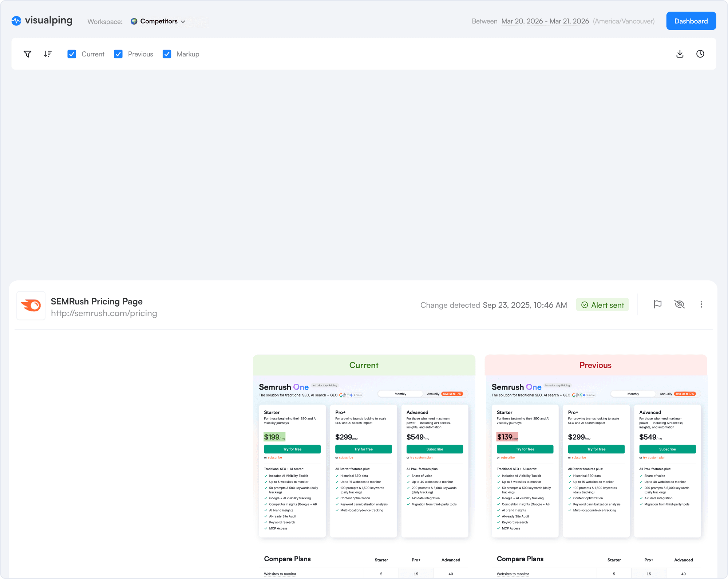Viewport: 728px width, 579px height.
Task: Click Monthly toggle in the Current snapshot
Action: click(400, 394)
